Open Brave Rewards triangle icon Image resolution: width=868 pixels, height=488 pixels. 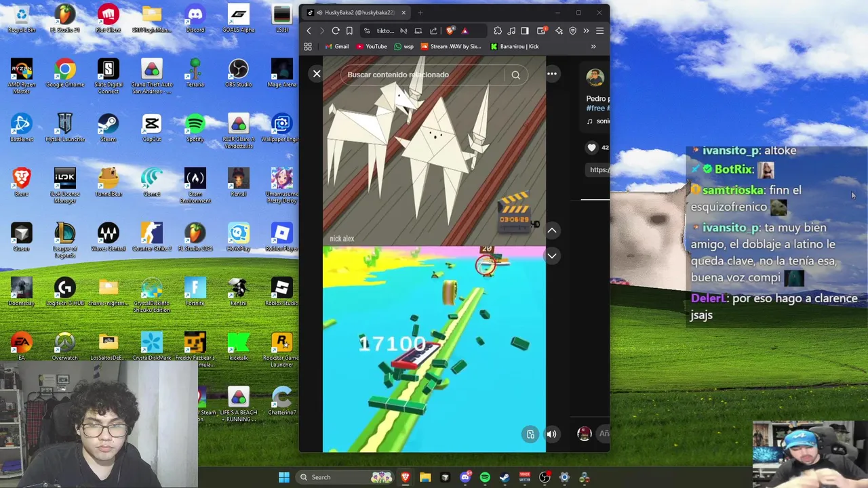coord(465,30)
